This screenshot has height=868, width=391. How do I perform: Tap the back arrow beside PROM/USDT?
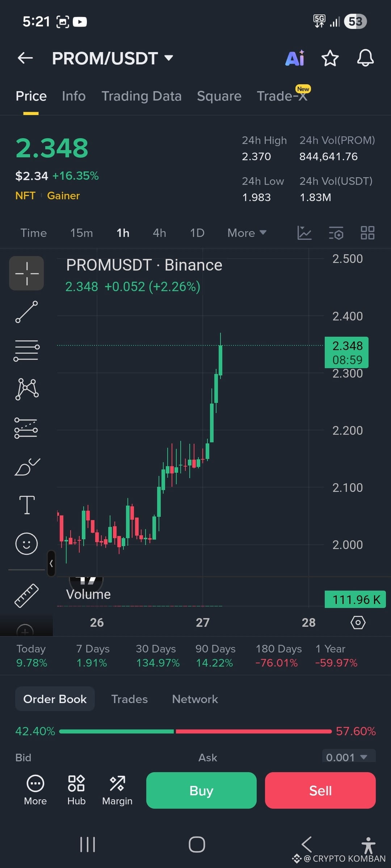pos(25,58)
